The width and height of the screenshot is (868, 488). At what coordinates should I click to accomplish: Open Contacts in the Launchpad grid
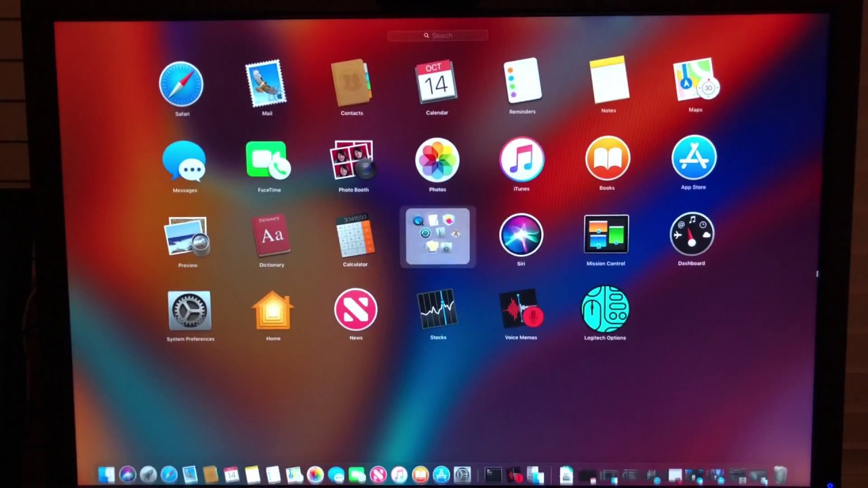click(x=351, y=83)
